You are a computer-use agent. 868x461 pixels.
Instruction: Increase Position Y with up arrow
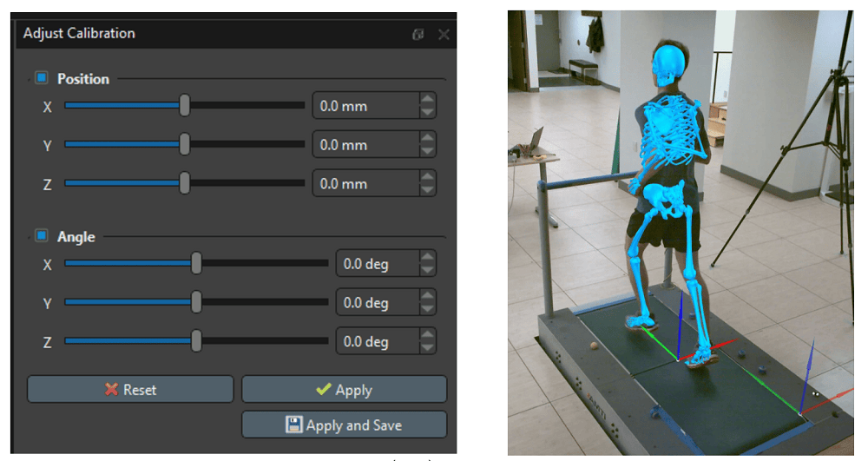[x=427, y=138]
